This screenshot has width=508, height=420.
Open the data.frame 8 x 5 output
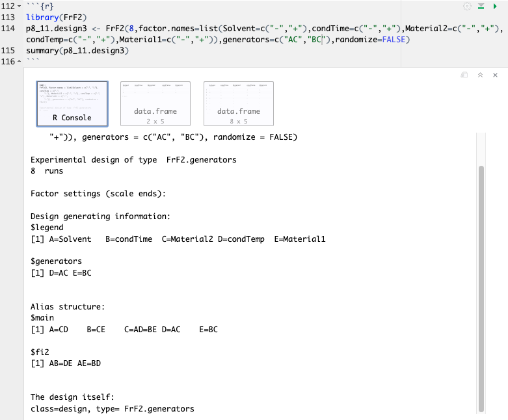[238, 103]
